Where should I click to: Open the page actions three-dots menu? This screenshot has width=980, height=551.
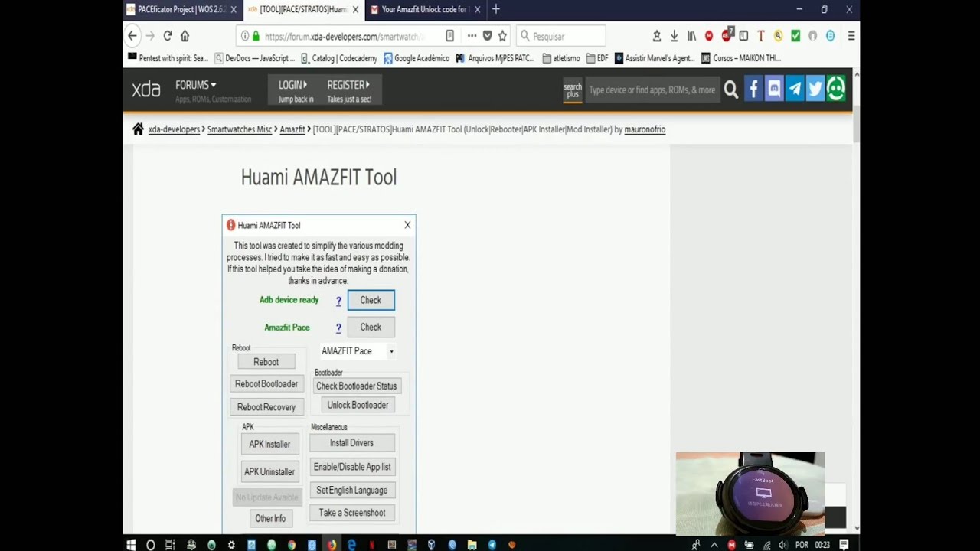(472, 36)
